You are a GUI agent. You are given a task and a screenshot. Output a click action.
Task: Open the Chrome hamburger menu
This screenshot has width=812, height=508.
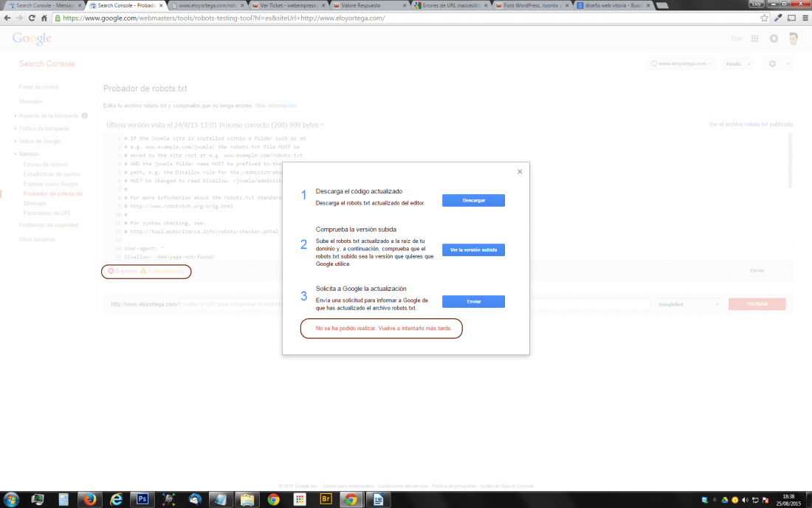click(805, 18)
